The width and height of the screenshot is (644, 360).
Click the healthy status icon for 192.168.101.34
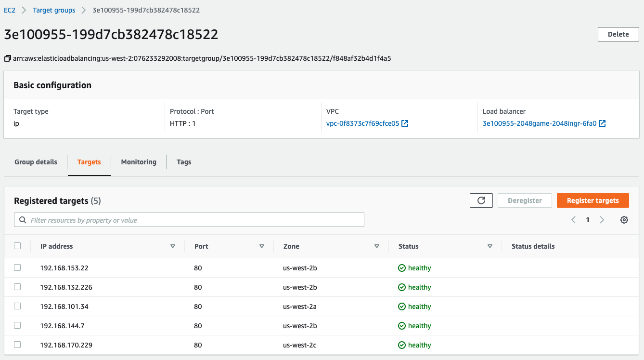tap(402, 306)
